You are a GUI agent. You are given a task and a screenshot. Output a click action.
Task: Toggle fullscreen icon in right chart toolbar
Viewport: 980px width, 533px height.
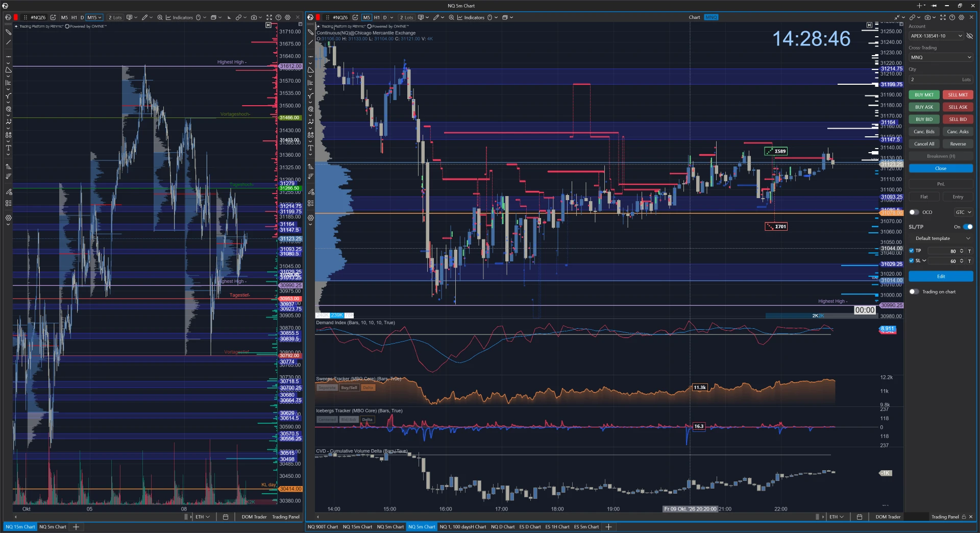943,17
